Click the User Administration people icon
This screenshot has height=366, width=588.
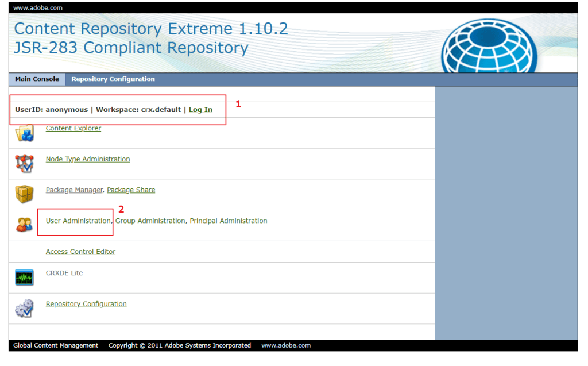(x=24, y=225)
